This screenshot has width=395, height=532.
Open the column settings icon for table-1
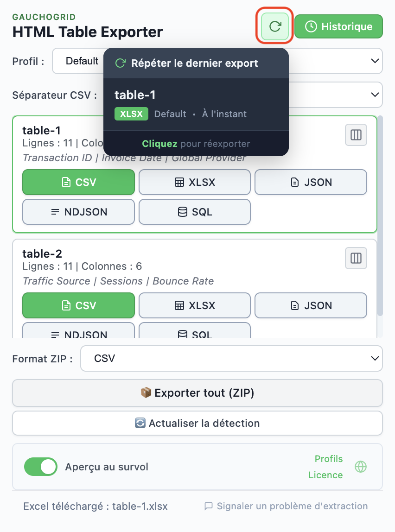(x=356, y=135)
